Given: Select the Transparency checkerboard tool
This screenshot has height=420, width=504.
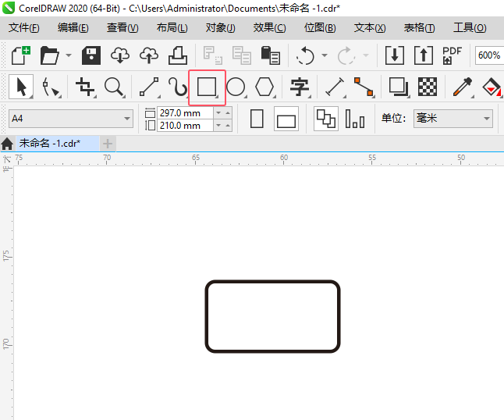Looking at the screenshot, I should [428, 87].
